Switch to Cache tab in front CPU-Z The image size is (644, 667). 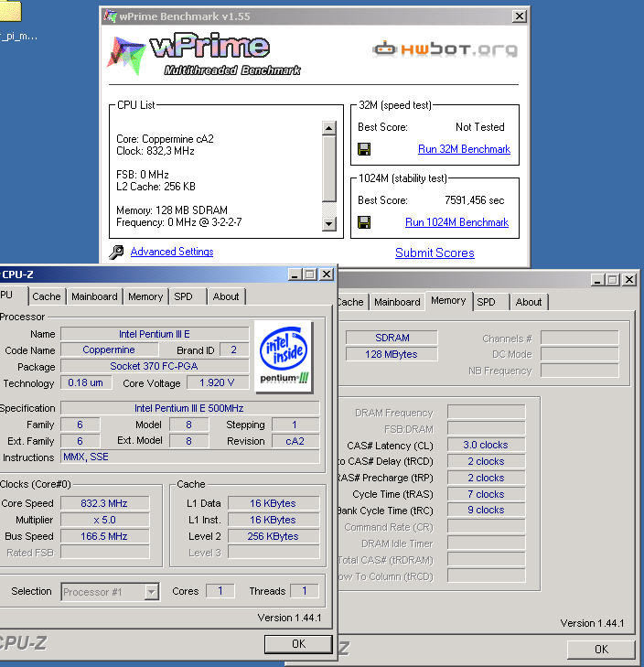pos(47,296)
